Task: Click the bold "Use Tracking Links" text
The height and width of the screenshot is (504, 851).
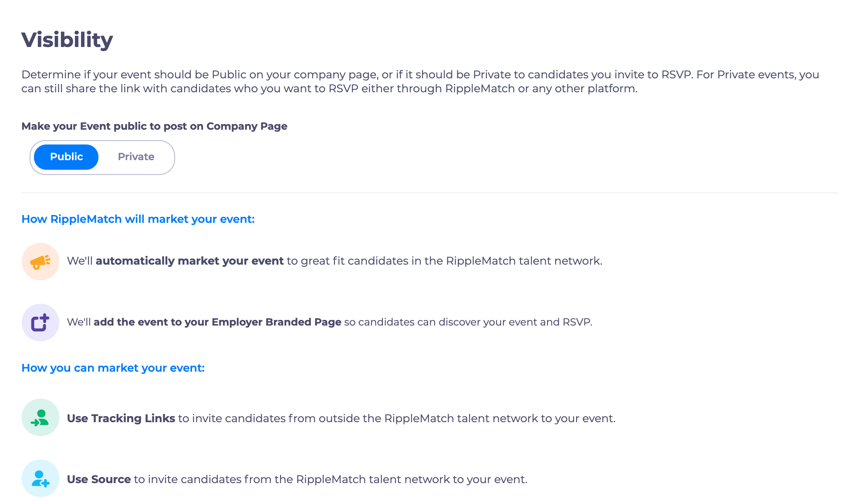Action: [x=121, y=418]
